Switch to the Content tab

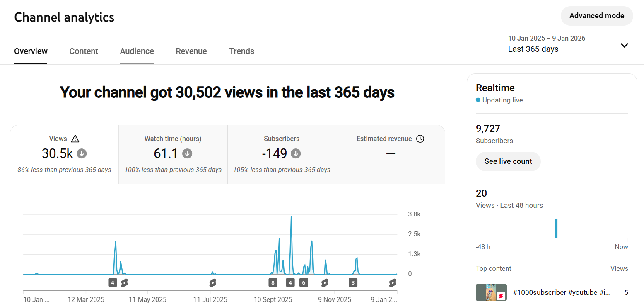(84, 51)
